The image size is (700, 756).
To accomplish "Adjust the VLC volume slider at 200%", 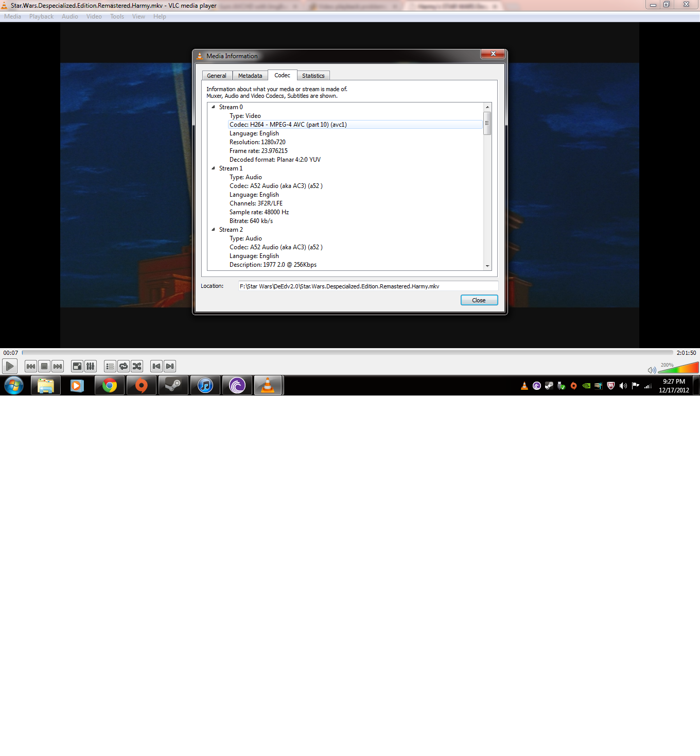I will [x=678, y=367].
